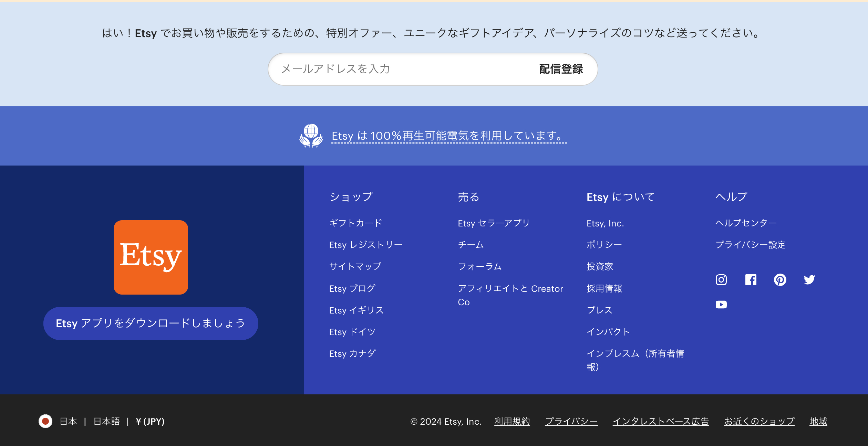Open アフィリエイトと Creator Co link
Screen dimensions: 868x446
pyautogui.click(x=510, y=295)
